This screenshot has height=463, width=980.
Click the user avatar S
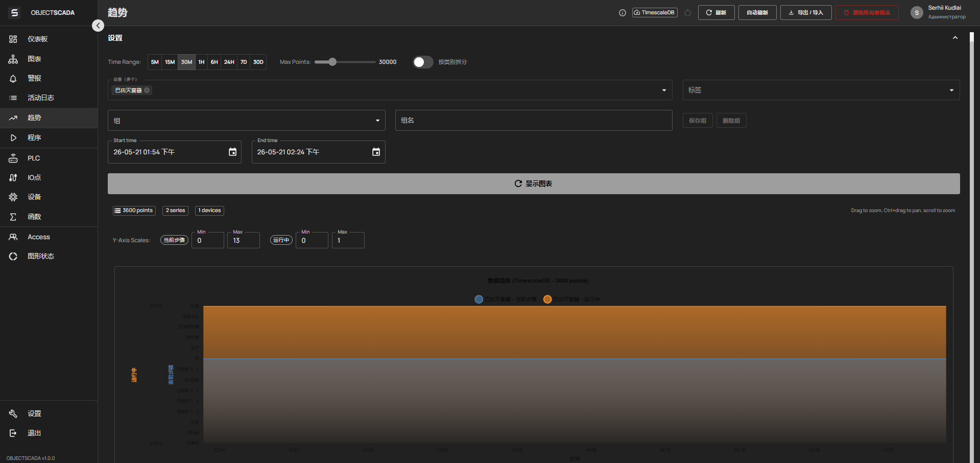(x=917, y=13)
